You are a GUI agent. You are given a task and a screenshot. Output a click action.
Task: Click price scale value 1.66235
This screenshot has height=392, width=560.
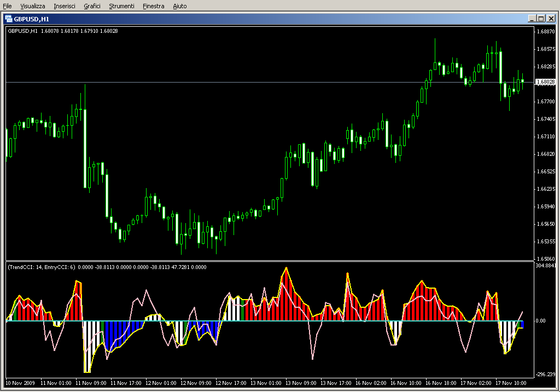click(546, 189)
